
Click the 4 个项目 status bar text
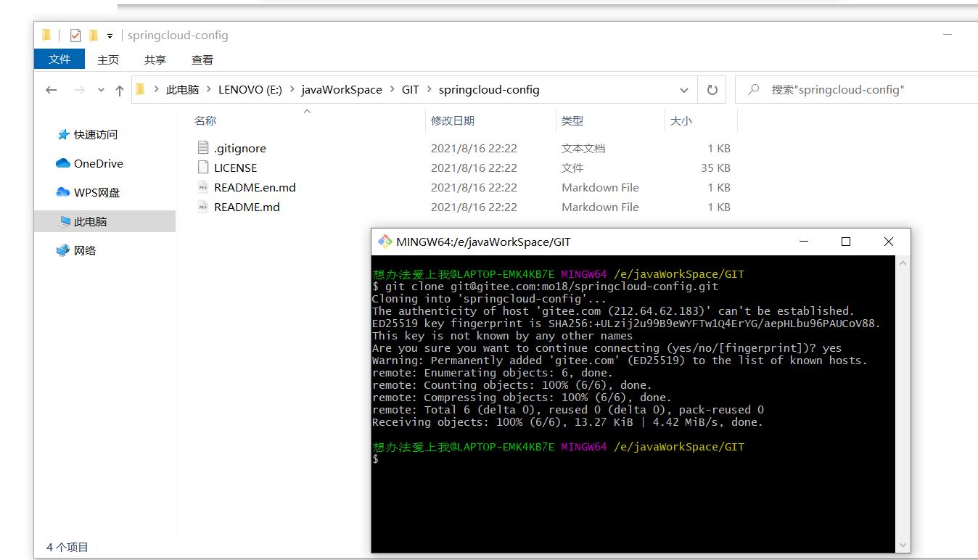pos(67,547)
